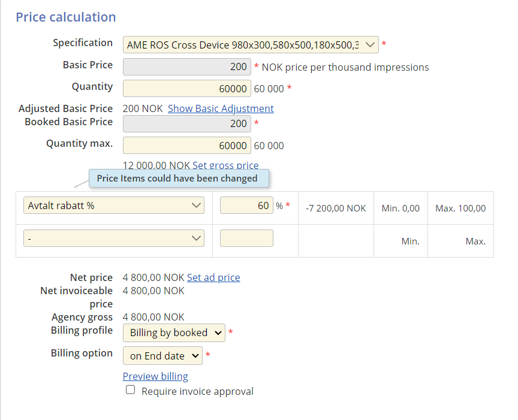Click the empty price item value field
518x420 pixels.
tap(246, 238)
